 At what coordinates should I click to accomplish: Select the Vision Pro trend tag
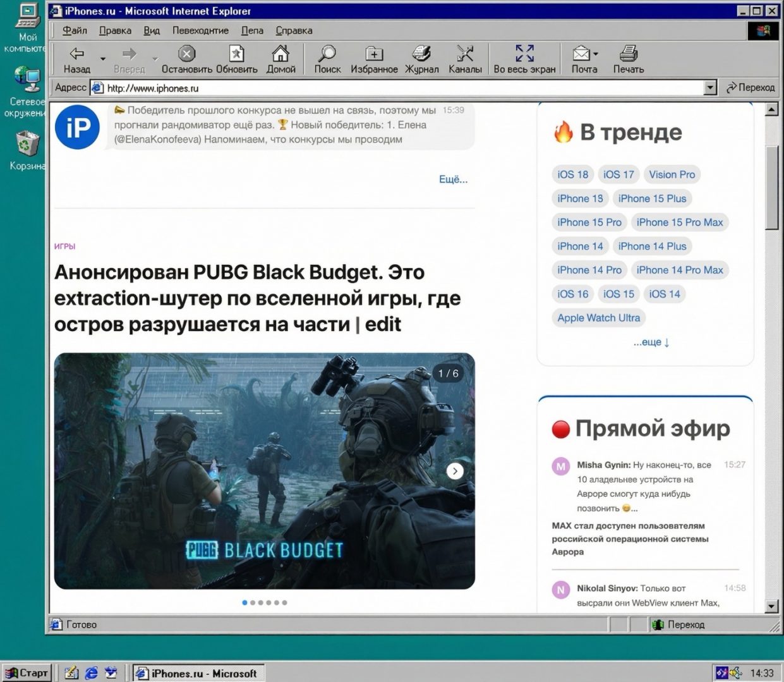(672, 174)
